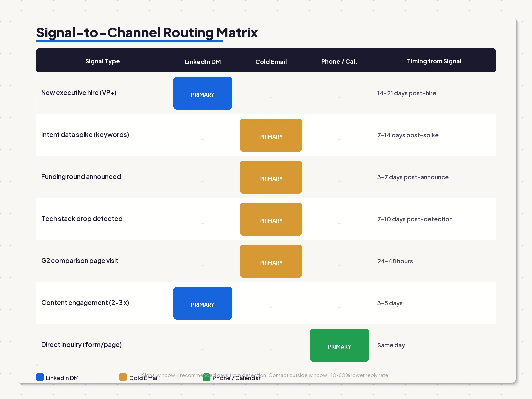The height and width of the screenshot is (399, 532).
Task: Select the row label Content engagement (2-3x)
Action: 85,303
